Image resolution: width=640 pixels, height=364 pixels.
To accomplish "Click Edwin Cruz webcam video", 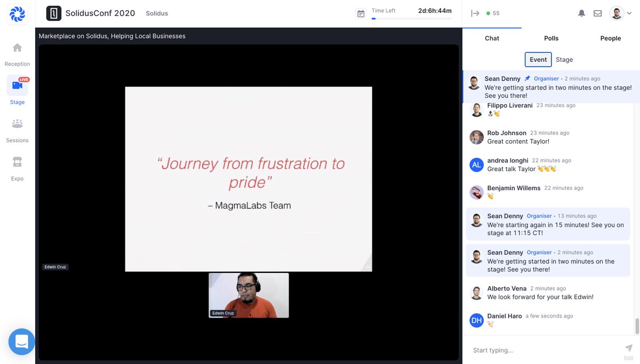I will point(249,295).
